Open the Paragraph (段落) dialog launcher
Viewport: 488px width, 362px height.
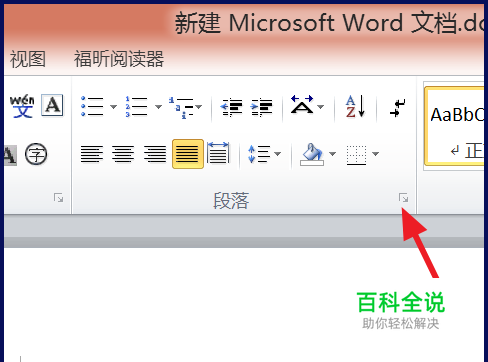pos(403,198)
